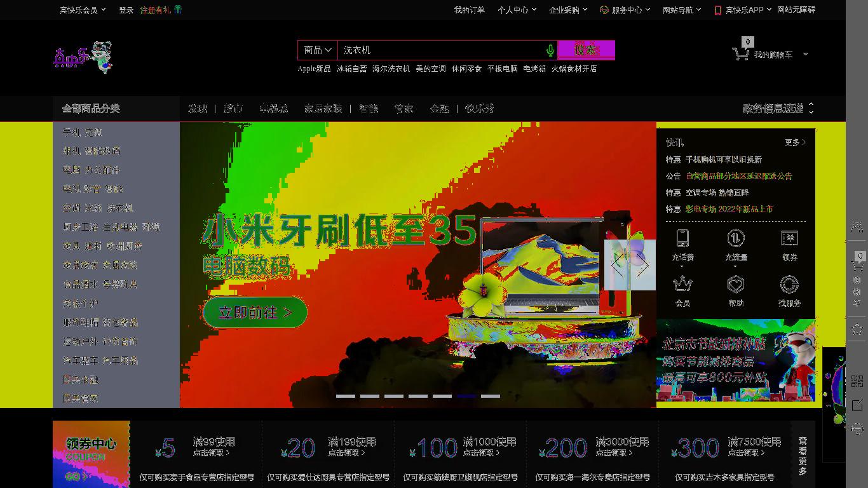The height and width of the screenshot is (488, 868).
Task: Open the 领券中心 coupon center tile
Action: [92, 454]
